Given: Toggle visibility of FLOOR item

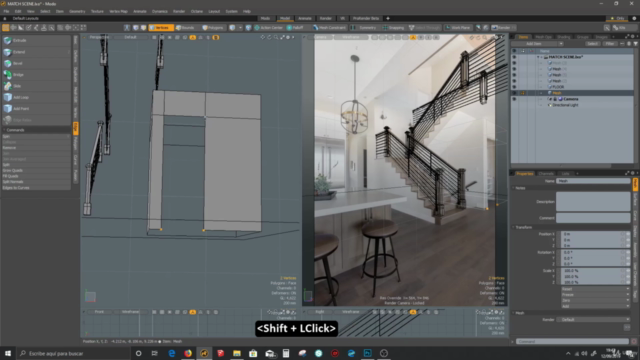Looking at the screenshot, I should [x=514, y=87].
